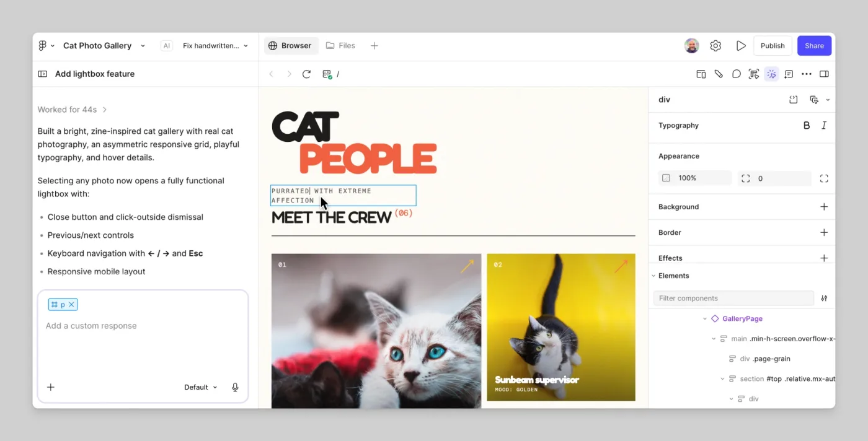Viewport: 868px width, 441px height.
Task: Go forward in browser preview
Action: click(289, 74)
